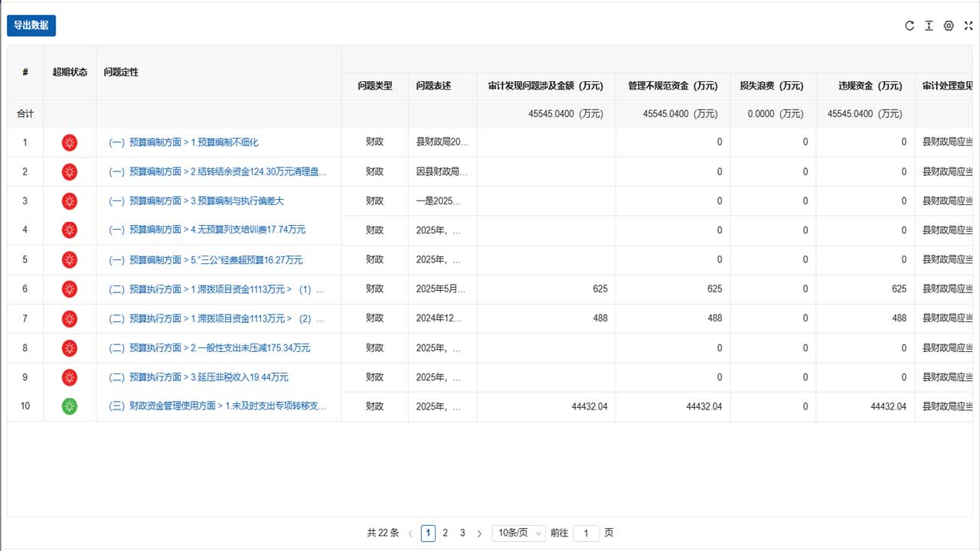Open the column settings gear icon
Viewport: 980px width, 551px height.
(x=949, y=25)
